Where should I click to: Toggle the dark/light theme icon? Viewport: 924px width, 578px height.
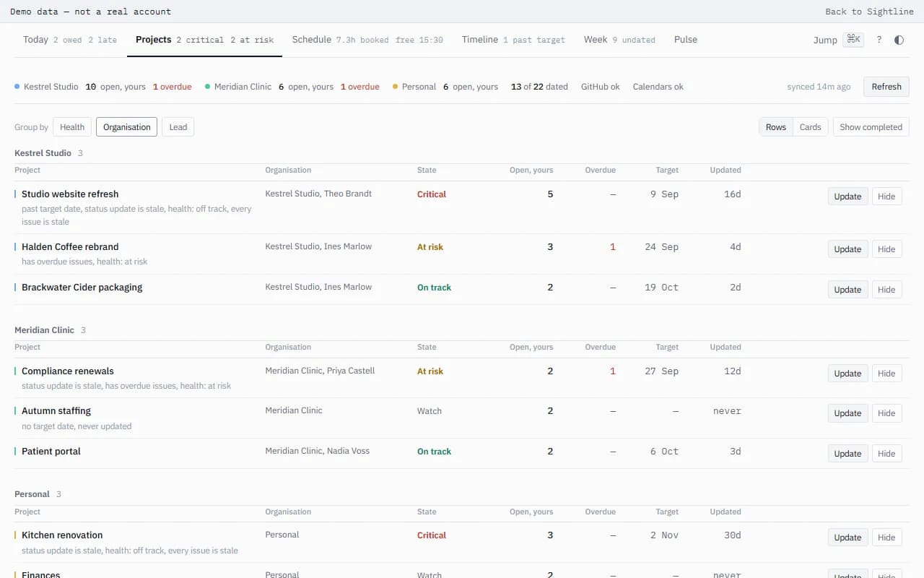[899, 40]
